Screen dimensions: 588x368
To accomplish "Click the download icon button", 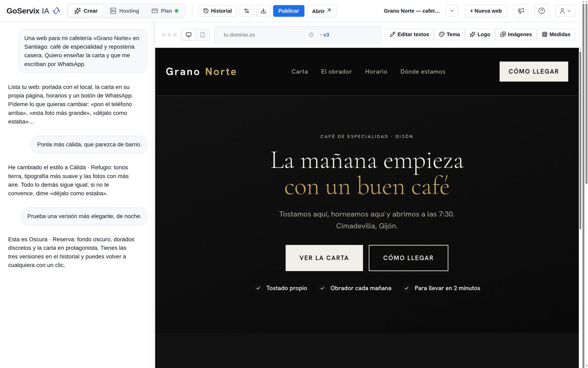I will [263, 11].
